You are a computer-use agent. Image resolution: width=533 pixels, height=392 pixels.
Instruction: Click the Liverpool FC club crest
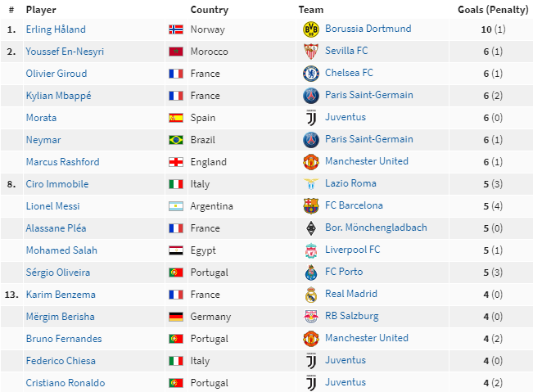[310, 250]
